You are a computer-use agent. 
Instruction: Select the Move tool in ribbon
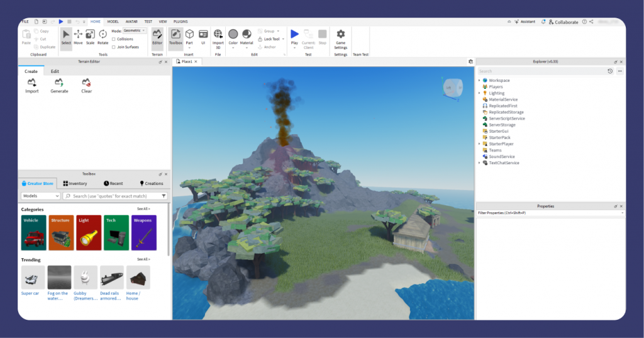click(x=78, y=37)
